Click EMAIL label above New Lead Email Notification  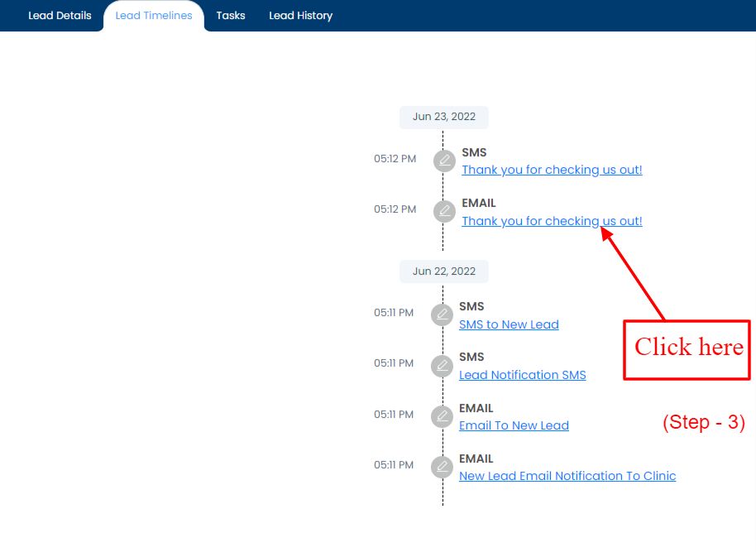[x=476, y=458]
